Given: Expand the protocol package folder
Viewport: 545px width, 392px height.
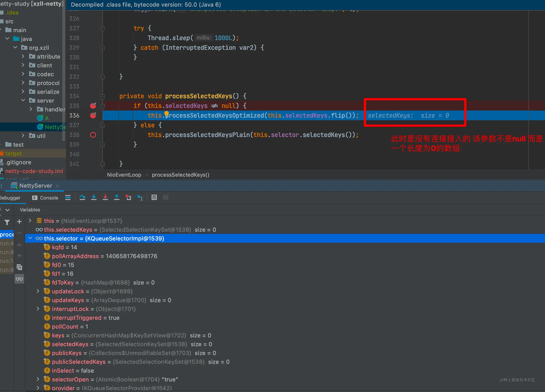Looking at the screenshot, I should tap(23, 83).
